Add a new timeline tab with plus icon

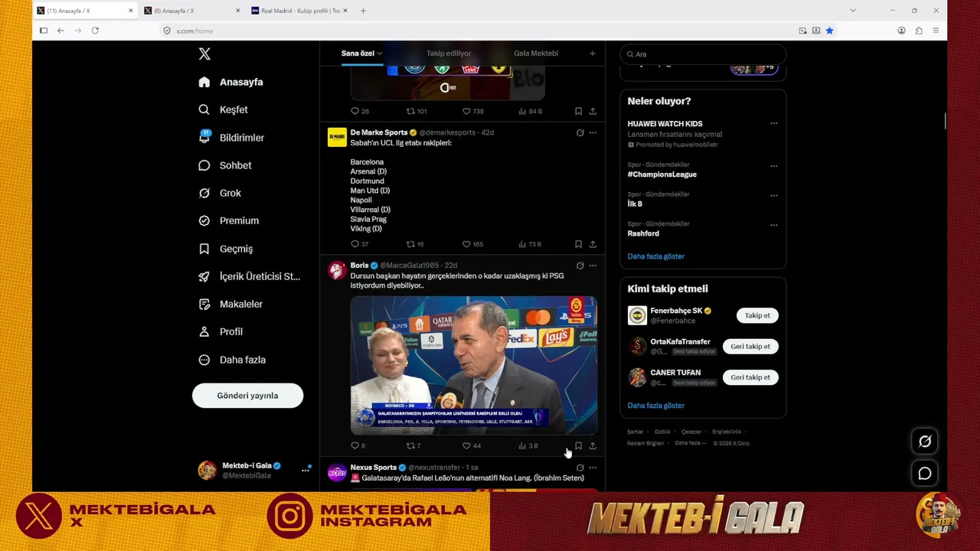point(592,54)
